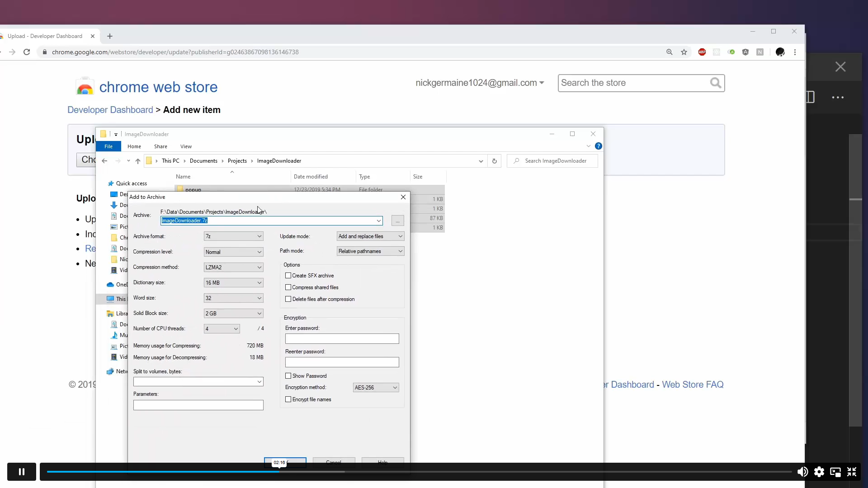Switch video to picture-in-picture mode

tap(835, 472)
